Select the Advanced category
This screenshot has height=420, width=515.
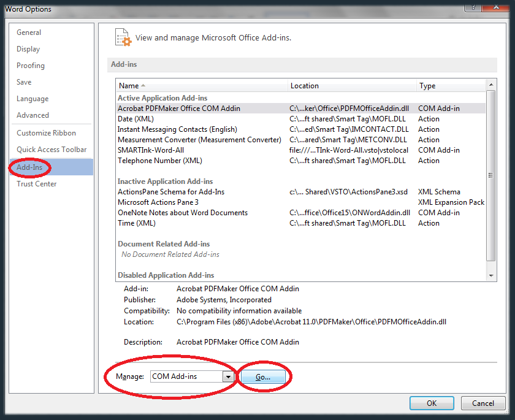33,115
